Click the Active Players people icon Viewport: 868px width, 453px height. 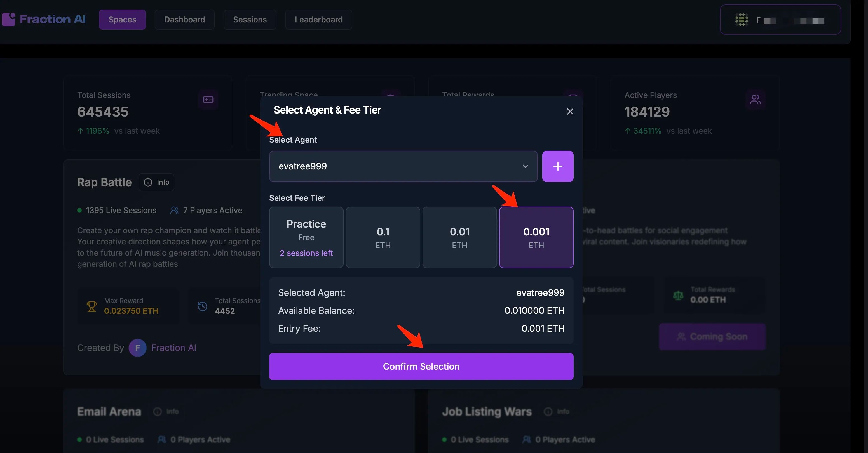click(755, 100)
